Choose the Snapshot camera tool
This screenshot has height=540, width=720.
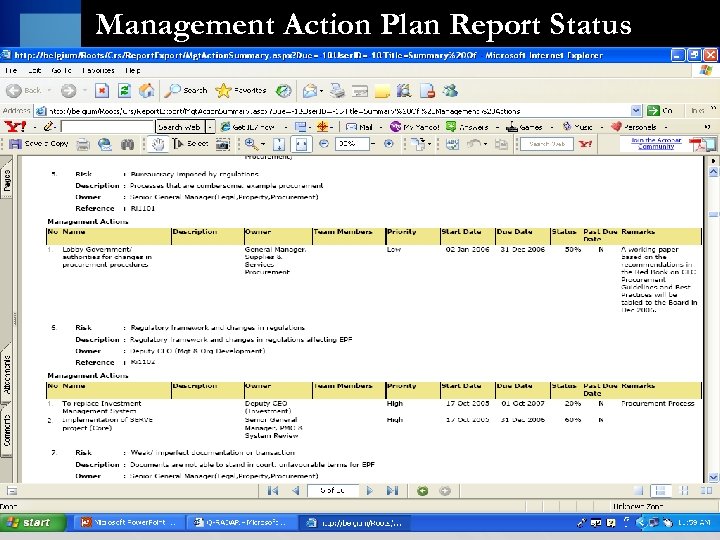click(223, 145)
